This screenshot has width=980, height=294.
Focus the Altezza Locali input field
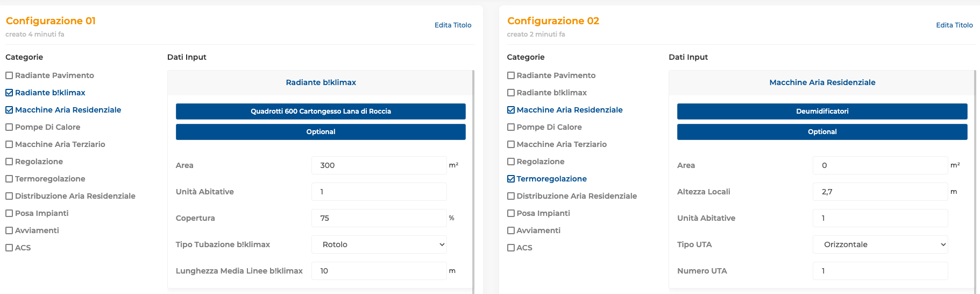tap(880, 192)
